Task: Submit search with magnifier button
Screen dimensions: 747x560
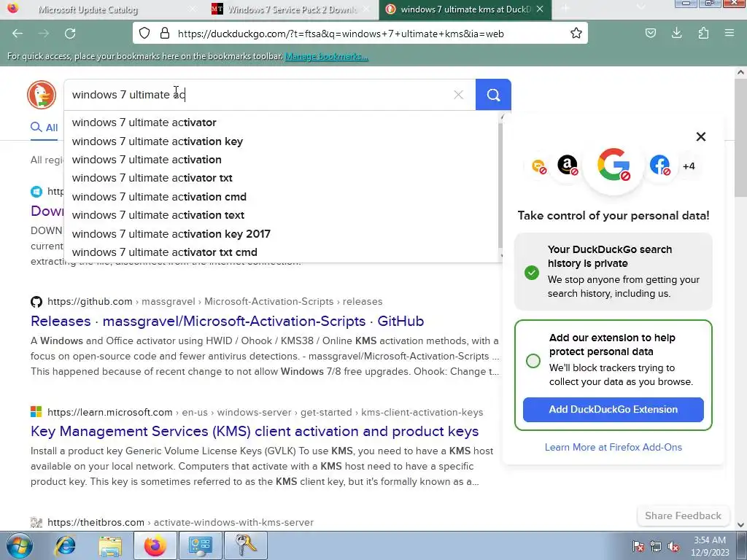Action: tap(493, 95)
